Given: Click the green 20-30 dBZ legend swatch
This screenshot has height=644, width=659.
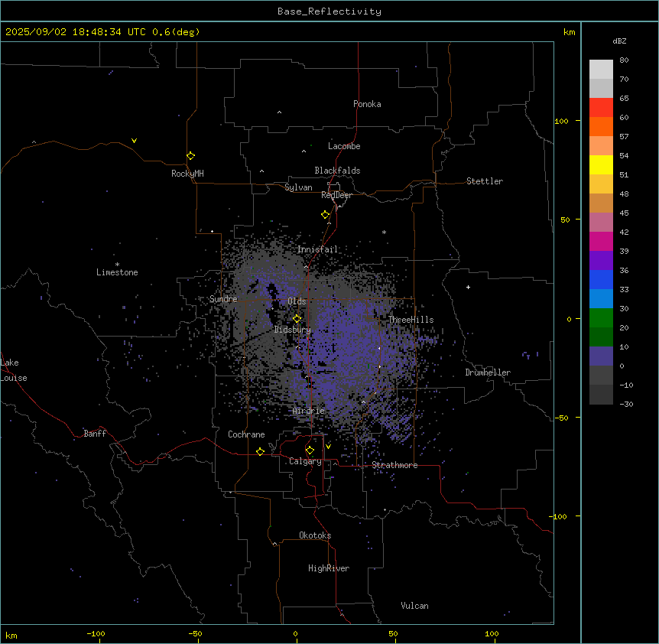Looking at the screenshot, I should tap(601, 318).
